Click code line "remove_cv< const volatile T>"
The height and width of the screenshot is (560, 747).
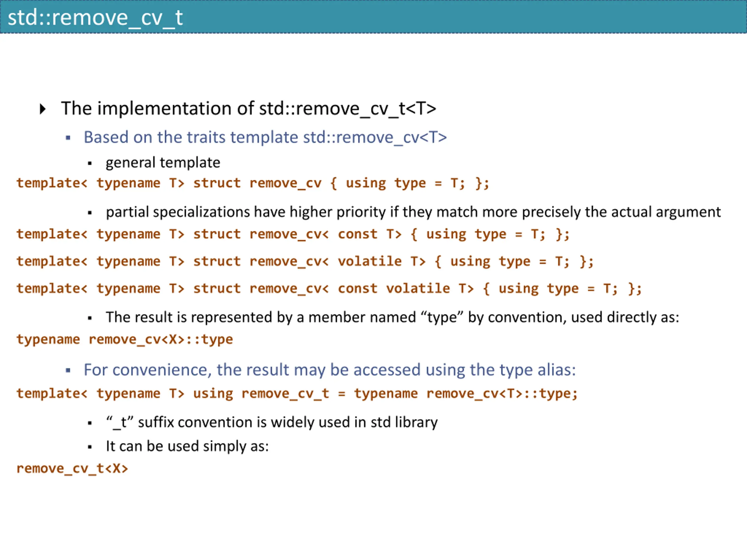[x=329, y=289]
